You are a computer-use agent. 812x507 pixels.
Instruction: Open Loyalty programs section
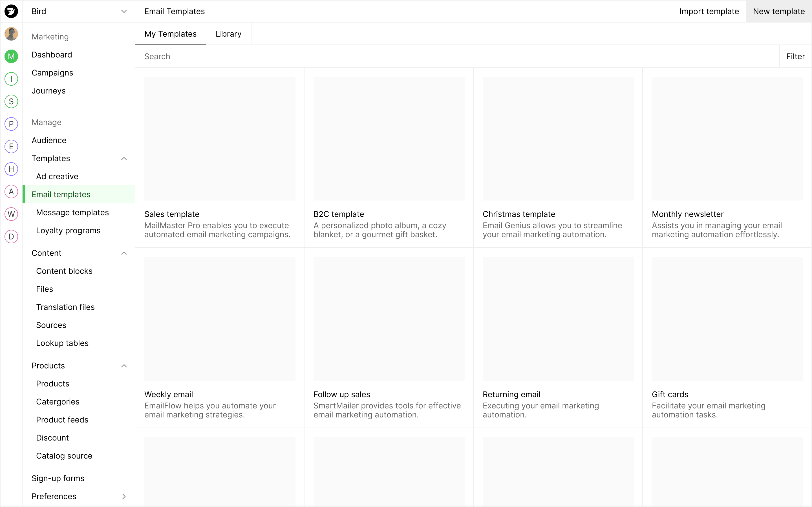(x=69, y=230)
